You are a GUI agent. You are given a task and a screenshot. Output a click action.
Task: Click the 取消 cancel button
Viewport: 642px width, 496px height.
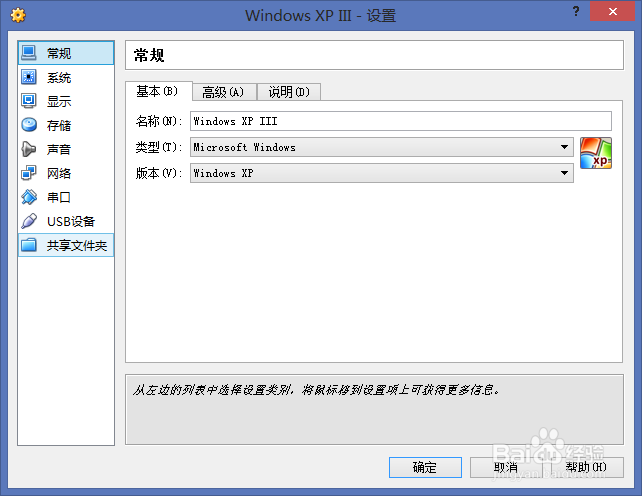pos(506,467)
